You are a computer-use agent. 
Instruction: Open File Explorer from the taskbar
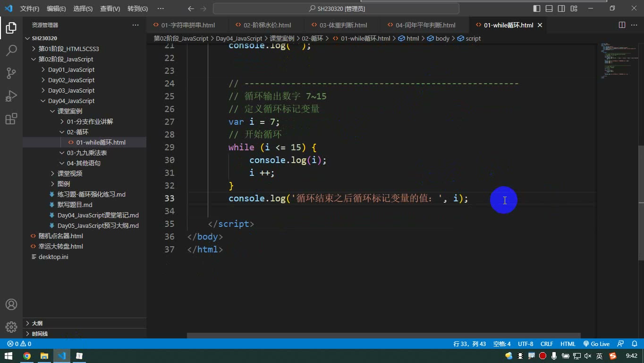tap(44, 356)
